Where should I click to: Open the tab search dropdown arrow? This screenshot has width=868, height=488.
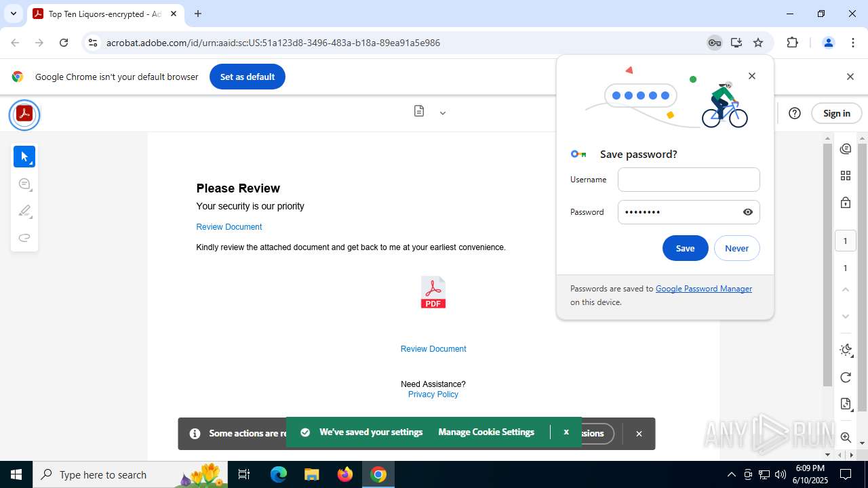point(13,14)
